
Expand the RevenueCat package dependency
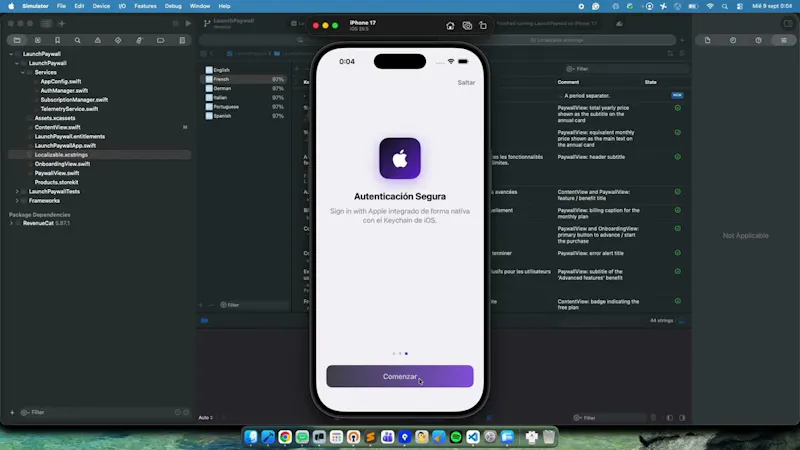coord(11,223)
